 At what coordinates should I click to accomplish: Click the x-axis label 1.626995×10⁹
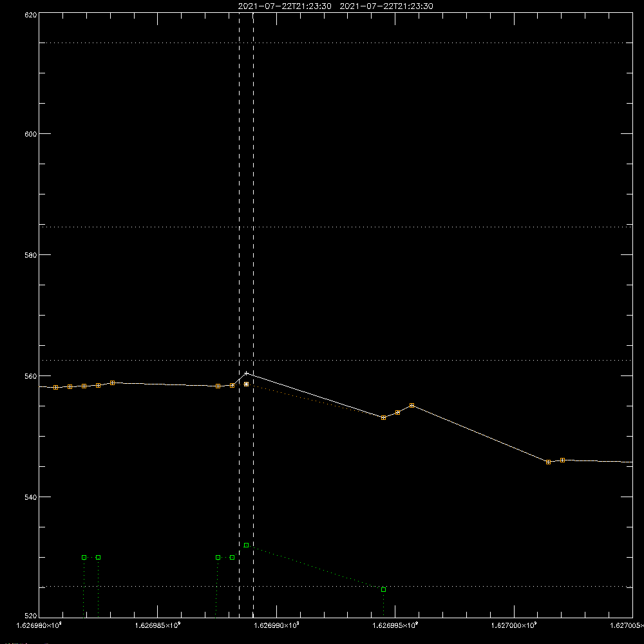click(395, 625)
